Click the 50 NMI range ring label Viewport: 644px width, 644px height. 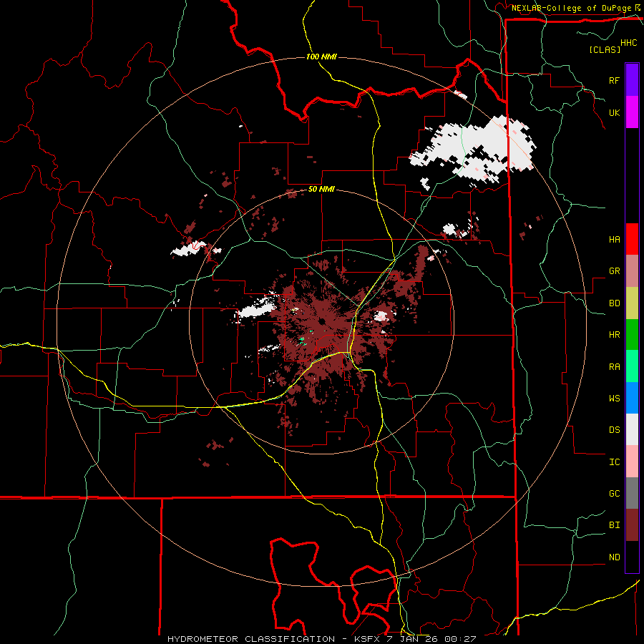click(x=321, y=190)
